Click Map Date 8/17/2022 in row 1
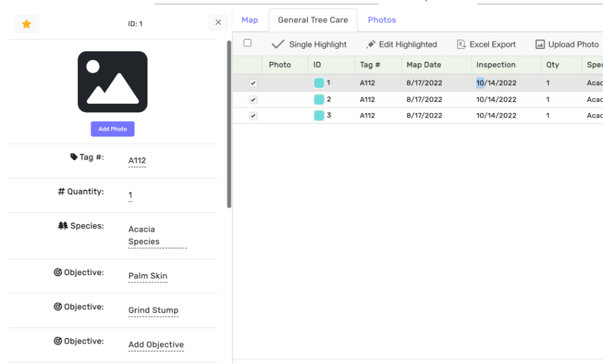Screen dimensions: 604x364 424,83
